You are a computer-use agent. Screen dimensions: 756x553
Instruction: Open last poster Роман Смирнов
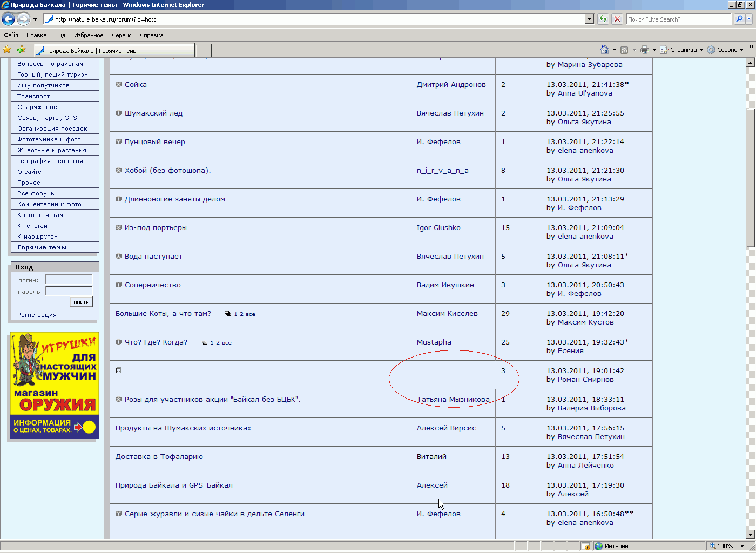[x=585, y=379]
